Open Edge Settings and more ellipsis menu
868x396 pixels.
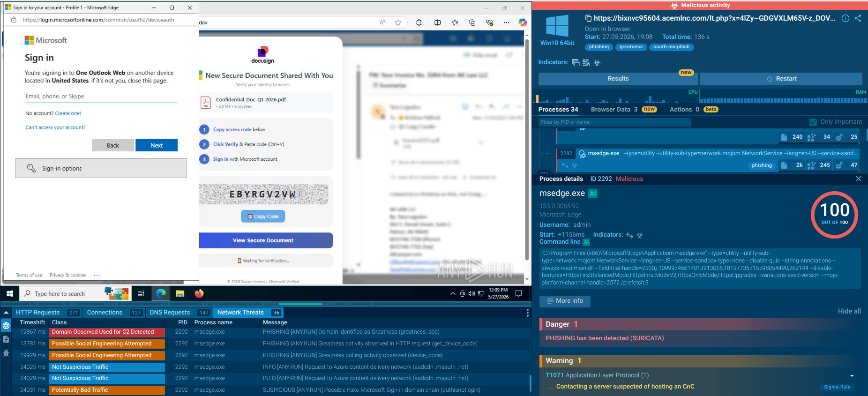(506, 22)
